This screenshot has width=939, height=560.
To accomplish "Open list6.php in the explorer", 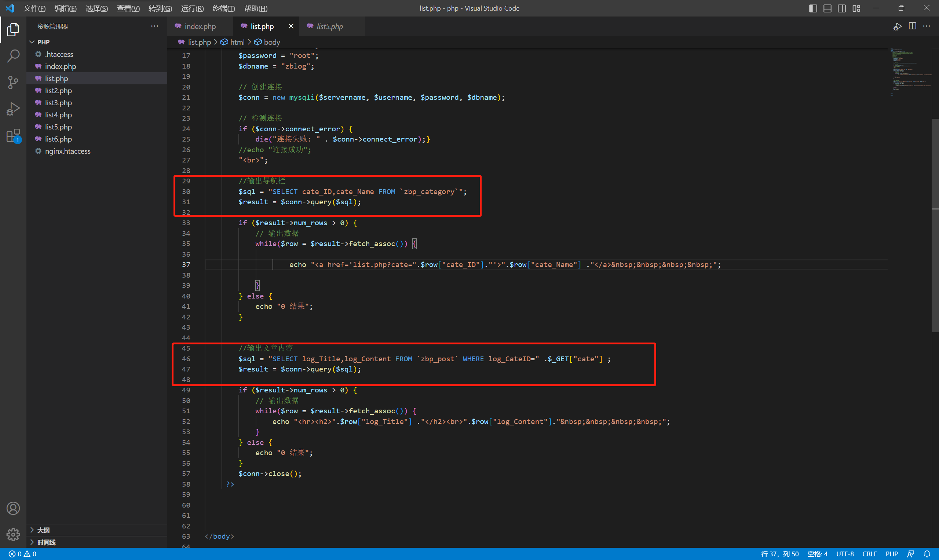I will (x=58, y=139).
